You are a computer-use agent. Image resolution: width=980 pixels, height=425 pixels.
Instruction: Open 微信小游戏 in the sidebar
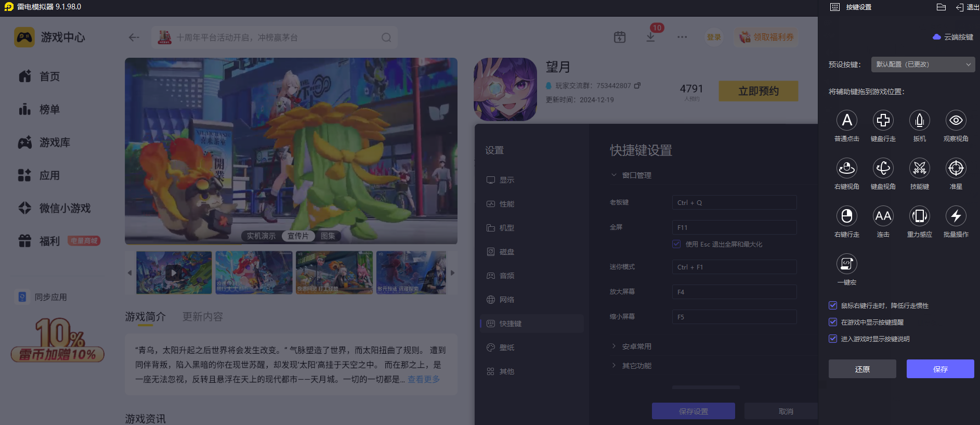(55, 208)
